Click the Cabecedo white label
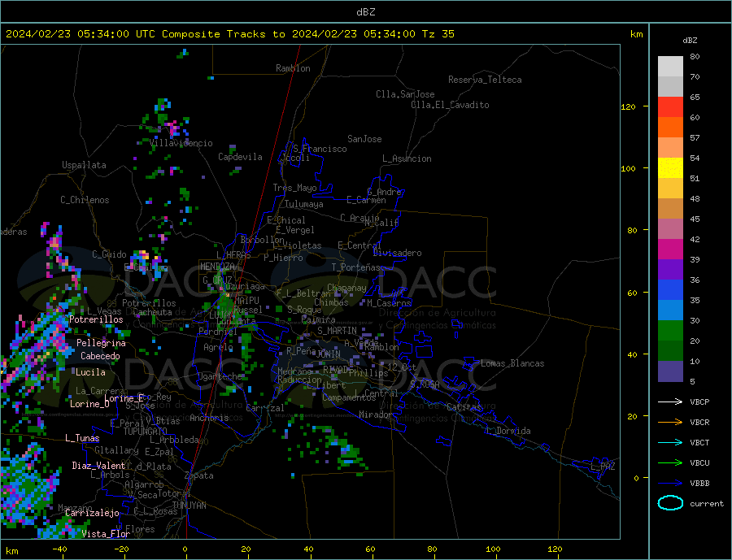732x560 pixels. coord(100,356)
